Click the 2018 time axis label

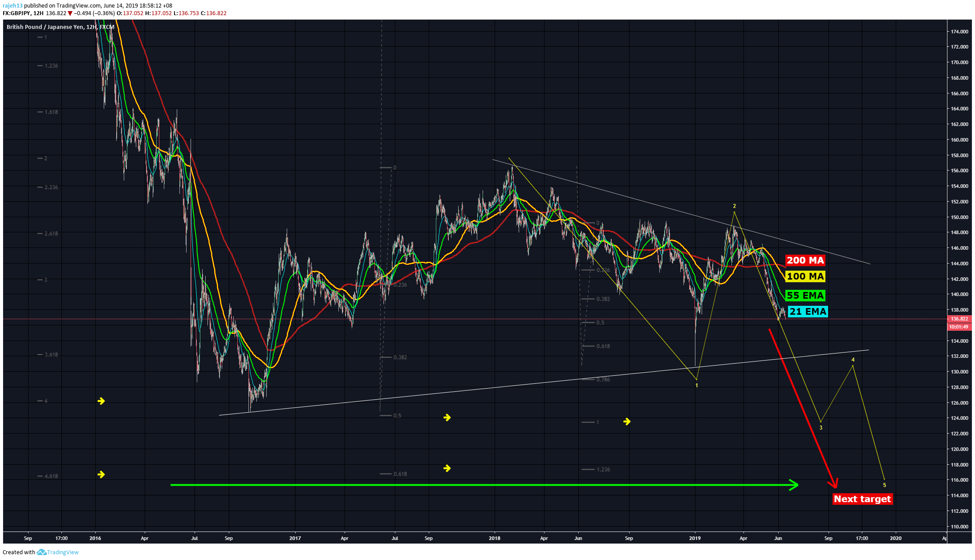(x=495, y=538)
